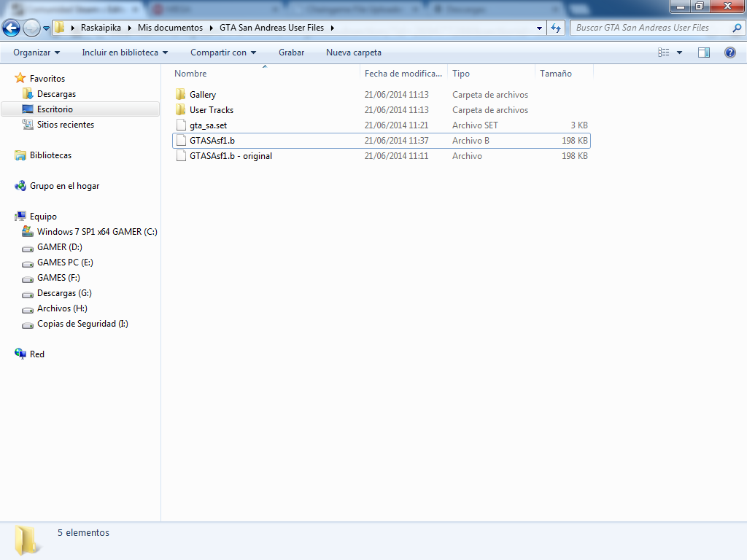Select Raskaipika in the address path
Image resolution: width=747 pixels, height=560 pixels.
click(x=101, y=28)
